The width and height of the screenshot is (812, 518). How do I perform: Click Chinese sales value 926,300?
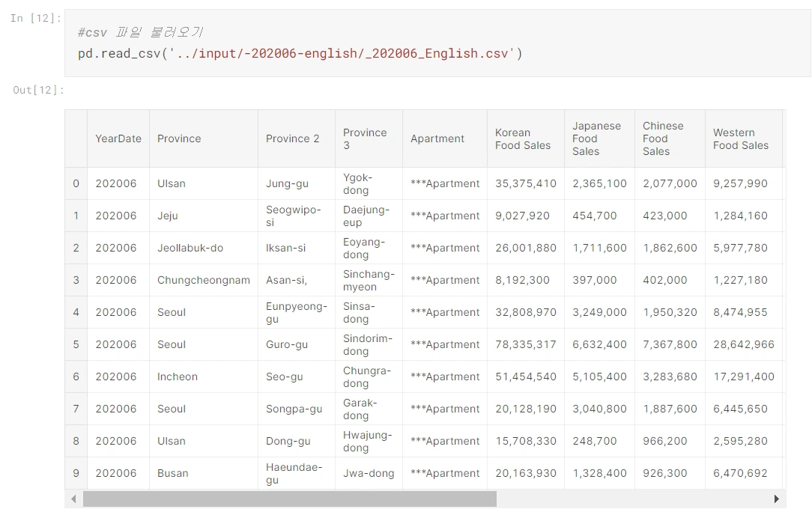click(x=670, y=474)
